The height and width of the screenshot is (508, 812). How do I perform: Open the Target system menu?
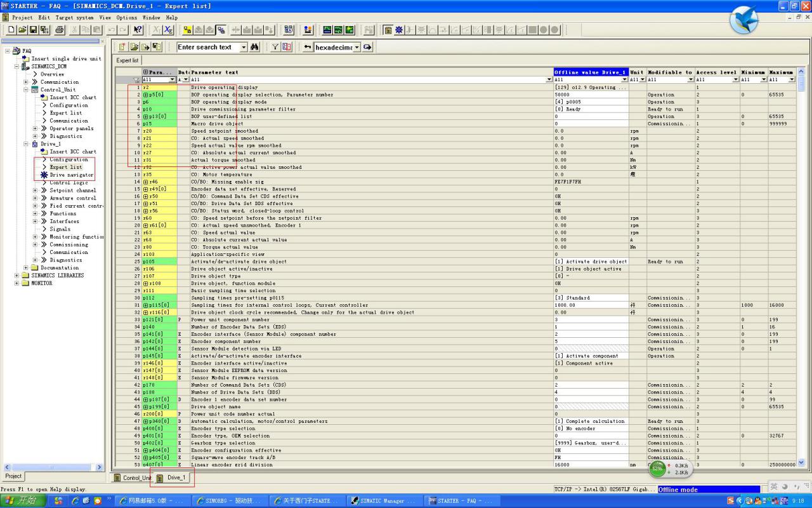74,18
